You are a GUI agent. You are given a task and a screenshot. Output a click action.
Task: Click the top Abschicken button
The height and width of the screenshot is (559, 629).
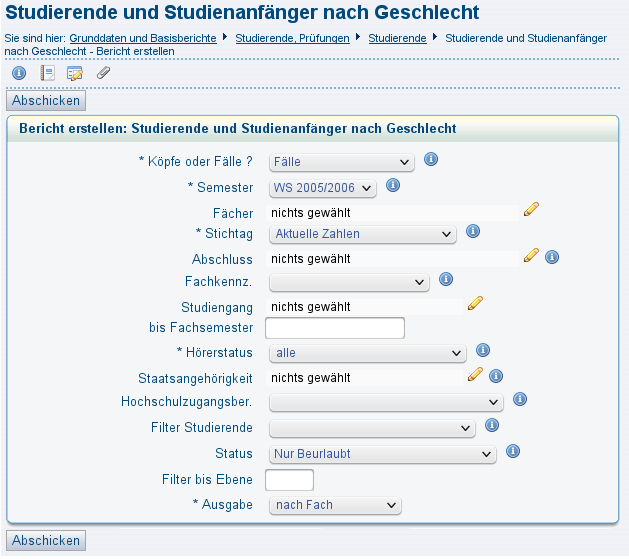point(46,100)
